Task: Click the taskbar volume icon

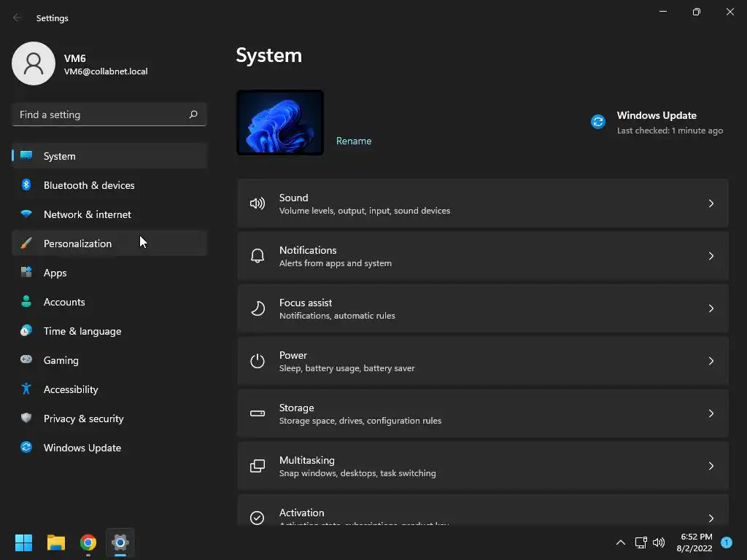Action: (x=659, y=542)
